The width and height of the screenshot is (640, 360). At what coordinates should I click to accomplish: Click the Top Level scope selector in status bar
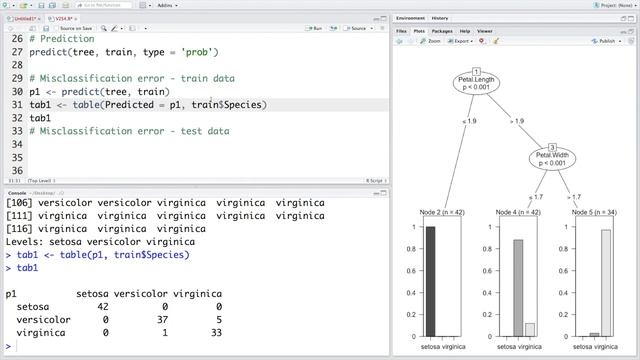pos(42,180)
